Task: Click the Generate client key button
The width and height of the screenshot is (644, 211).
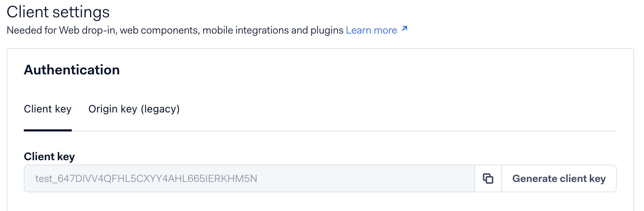Action: coord(559,178)
